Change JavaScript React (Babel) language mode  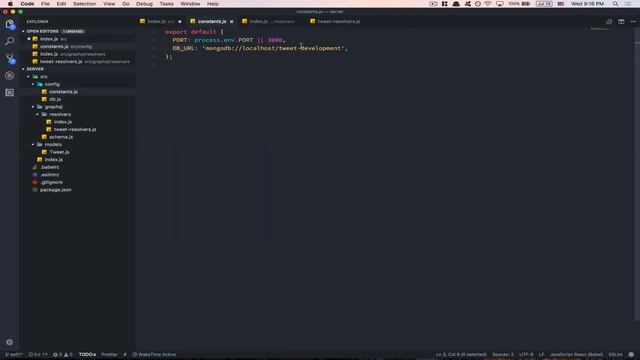click(576, 355)
